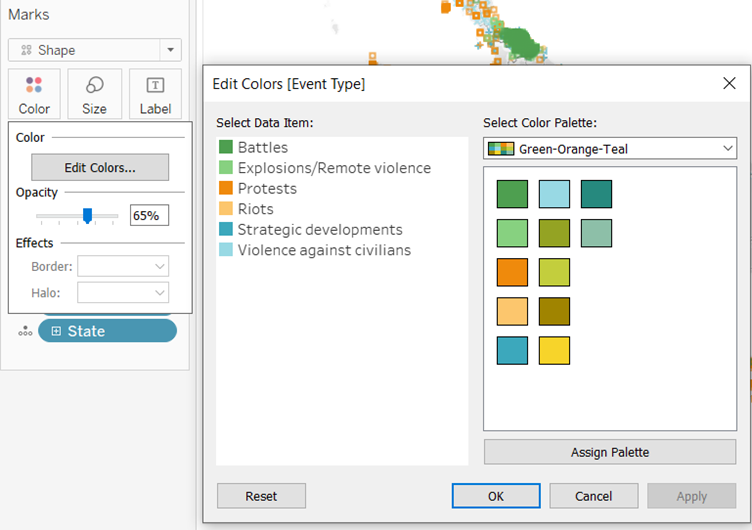Click the Edit Colors button
Viewport: 752px width, 530px height.
[x=100, y=167]
